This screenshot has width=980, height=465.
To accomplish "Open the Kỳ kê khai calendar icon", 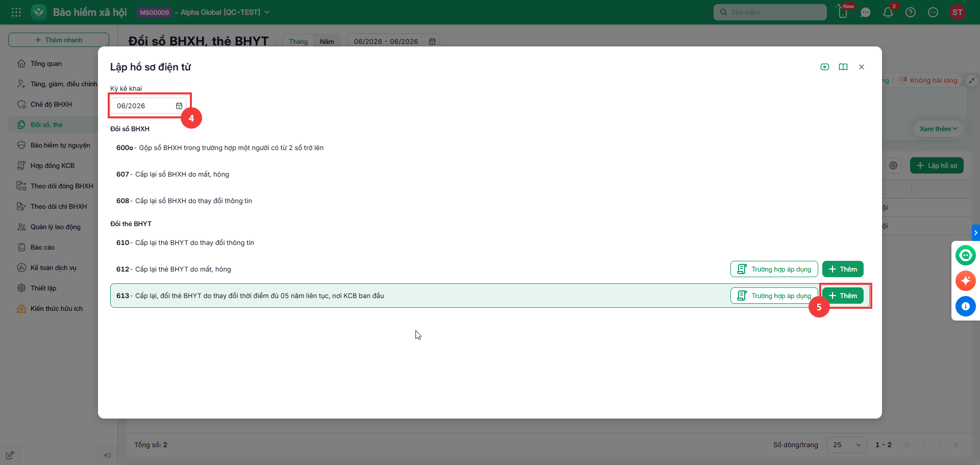I will (x=179, y=106).
